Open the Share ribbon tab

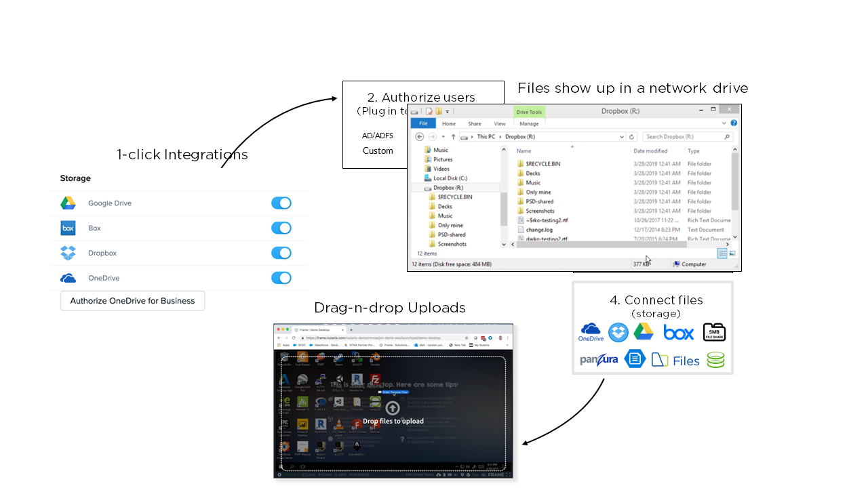click(x=474, y=124)
